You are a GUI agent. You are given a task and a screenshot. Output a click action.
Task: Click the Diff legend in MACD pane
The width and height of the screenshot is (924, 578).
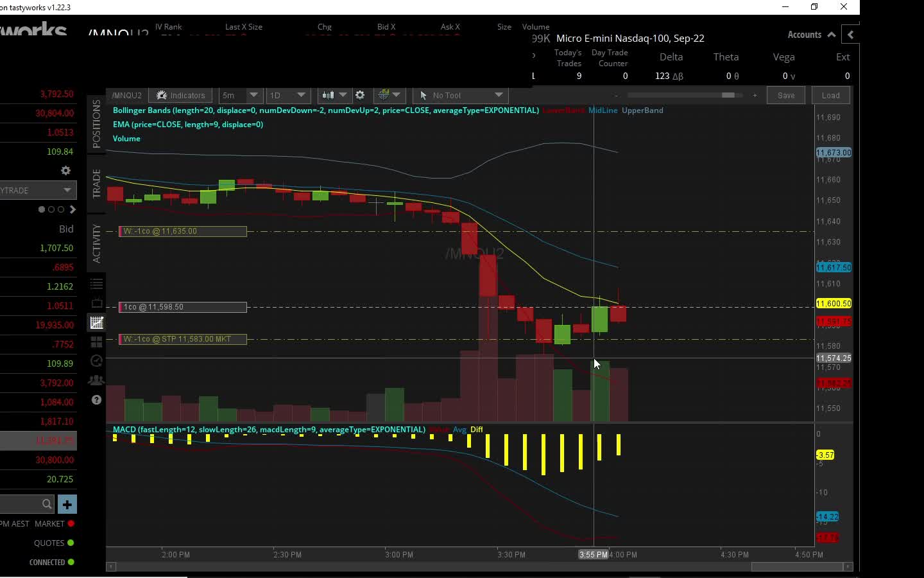476,430
